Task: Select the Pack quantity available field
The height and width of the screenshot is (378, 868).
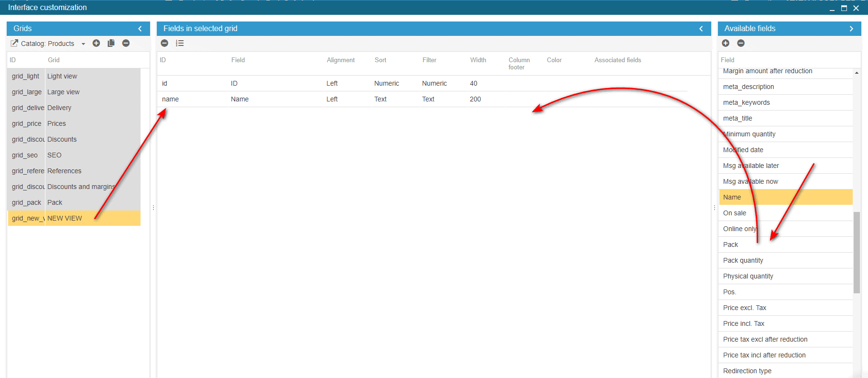Action: click(x=743, y=260)
